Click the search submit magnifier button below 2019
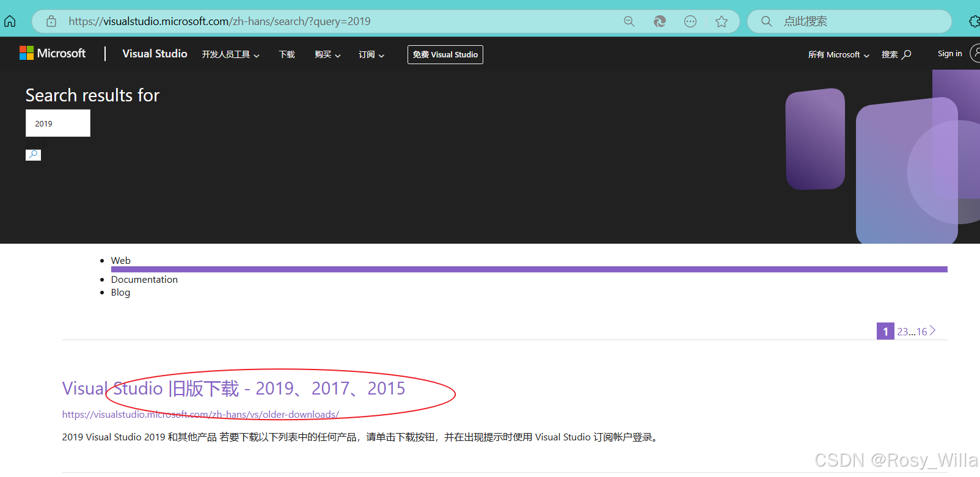The width and height of the screenshot is (980, 477). [33, 155]
